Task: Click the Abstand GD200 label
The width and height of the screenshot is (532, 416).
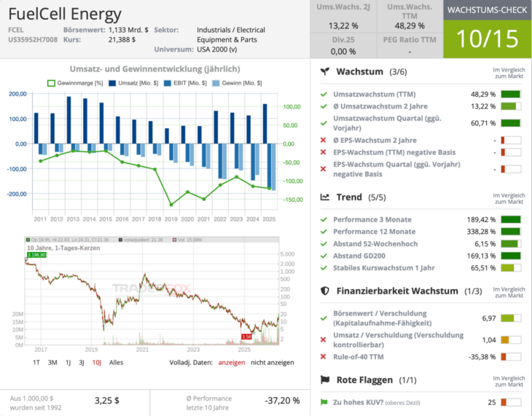Action: (x=359, y=256)
